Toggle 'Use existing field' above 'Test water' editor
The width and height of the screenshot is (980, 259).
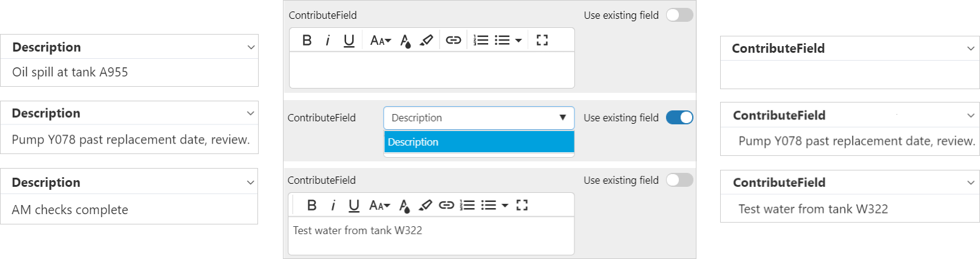[679, 180]
